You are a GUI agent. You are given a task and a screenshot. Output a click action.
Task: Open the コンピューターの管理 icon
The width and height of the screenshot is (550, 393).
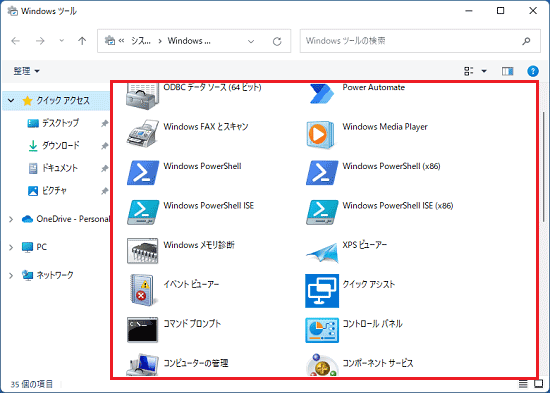pos(142,365)
